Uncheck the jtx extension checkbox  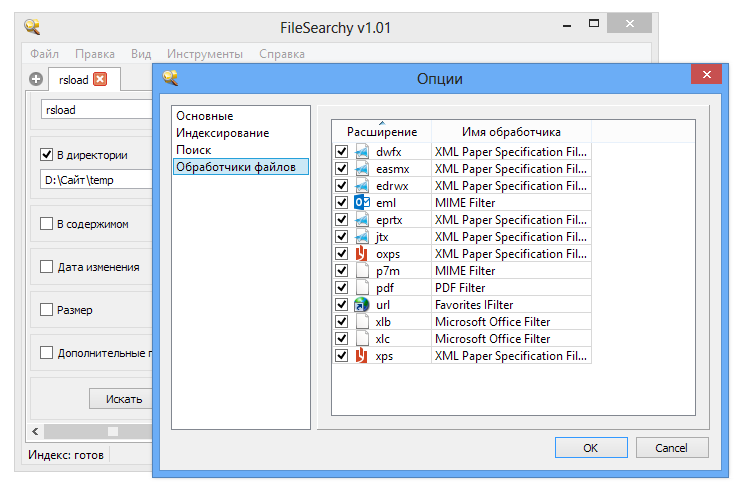pyautogui.click(x=341, y=237)
